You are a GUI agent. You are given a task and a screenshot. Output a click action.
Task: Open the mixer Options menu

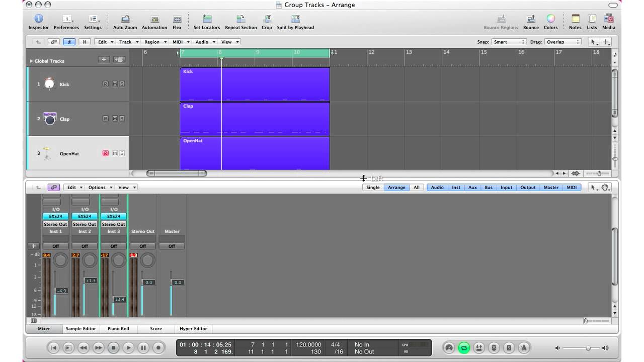point(100,188)
